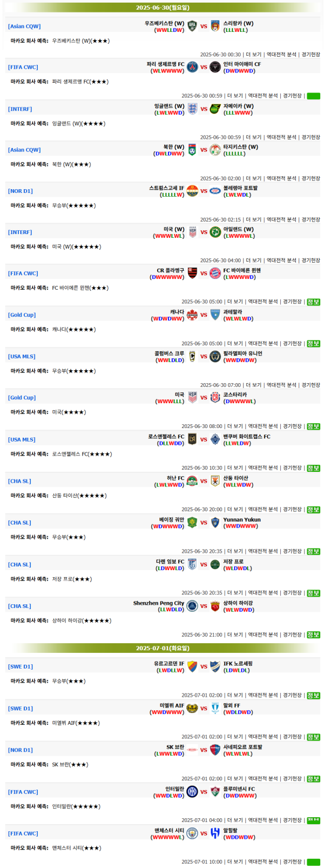Open the [USA MLS] link beside 로스앤젤레스 FC
The image size is (324, 868).
point(22,440)
